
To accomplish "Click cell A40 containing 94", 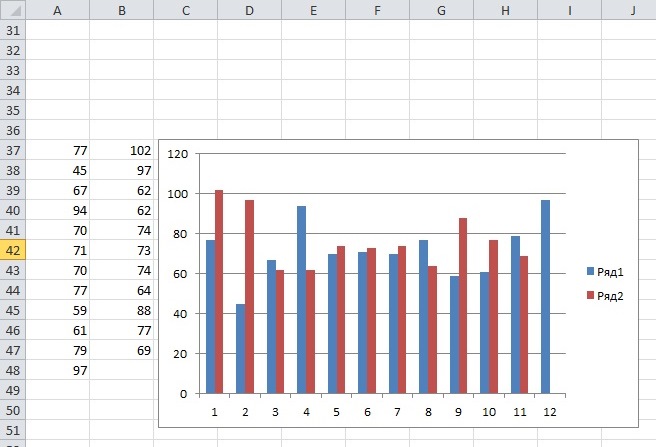I will (58, 210).
